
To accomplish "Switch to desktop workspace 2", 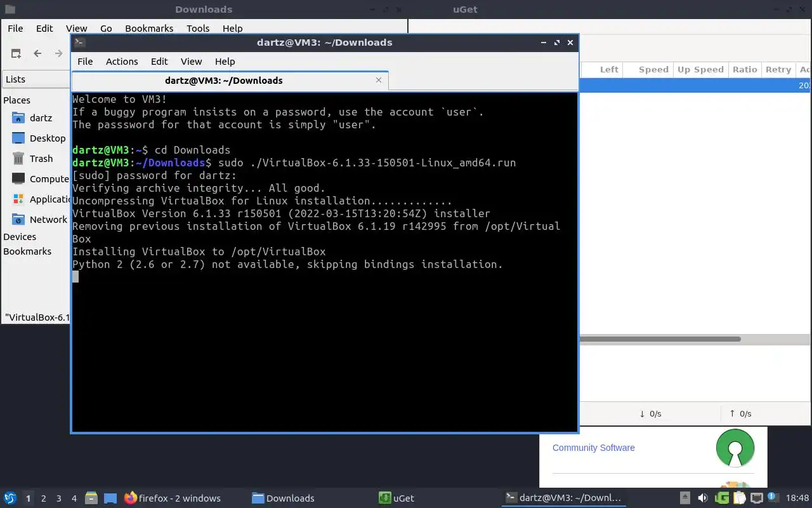I will coord(43,498).
